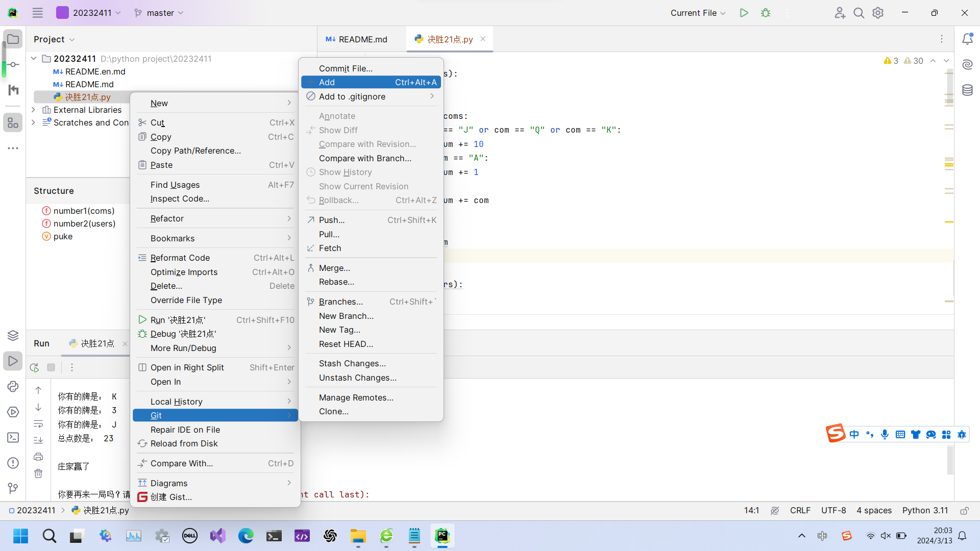Viewport: 980px width, 551px height.
Task: Toggle the Project tool window folder icon
Action: (x=13, y=39)
